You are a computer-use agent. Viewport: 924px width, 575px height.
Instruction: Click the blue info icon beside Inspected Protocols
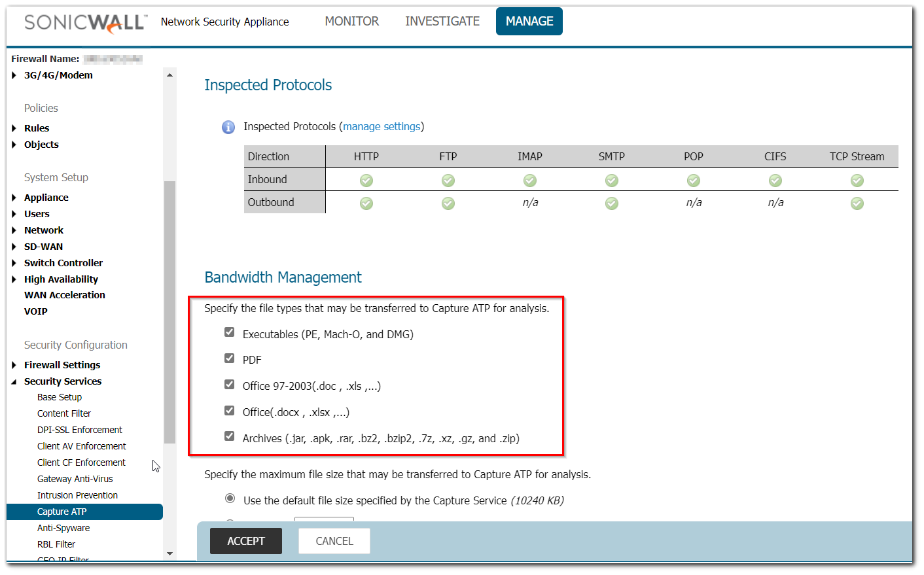pos(228,127)
